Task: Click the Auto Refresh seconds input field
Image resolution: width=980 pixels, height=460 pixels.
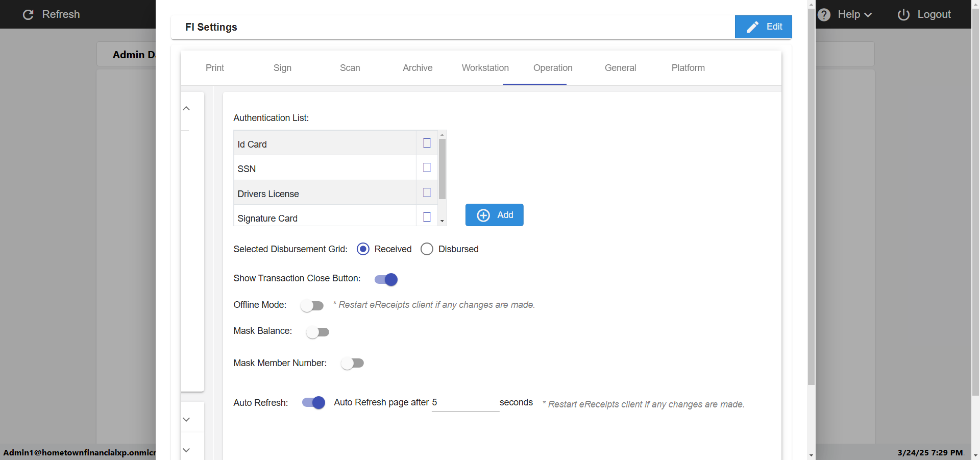Action: coord(465,403)
